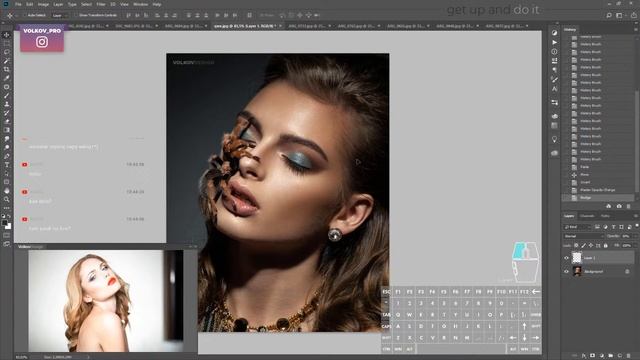Select the Path Selection tool

7,173
